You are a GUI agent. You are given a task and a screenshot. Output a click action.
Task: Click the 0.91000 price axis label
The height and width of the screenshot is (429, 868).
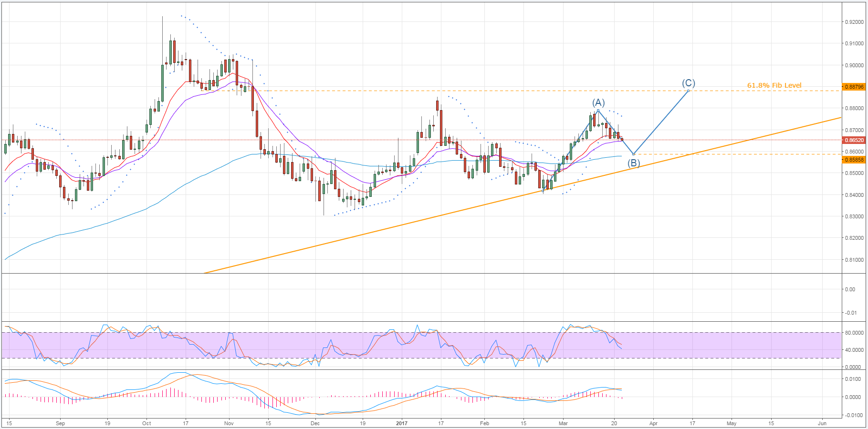click(x=854, y=43)
